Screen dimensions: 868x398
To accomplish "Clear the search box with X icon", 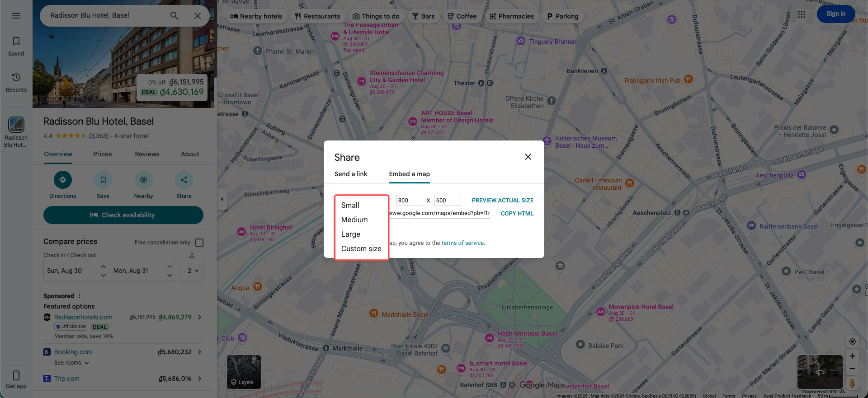I will click(x=198, y=16).
